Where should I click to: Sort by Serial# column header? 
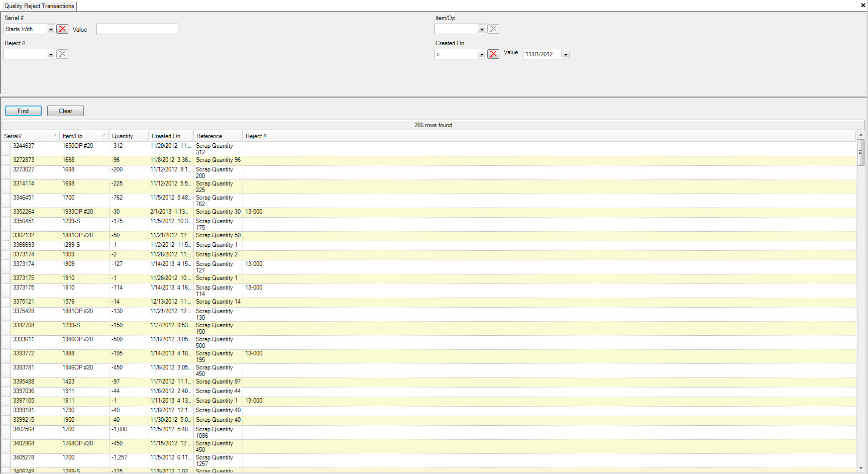[30, 136]
